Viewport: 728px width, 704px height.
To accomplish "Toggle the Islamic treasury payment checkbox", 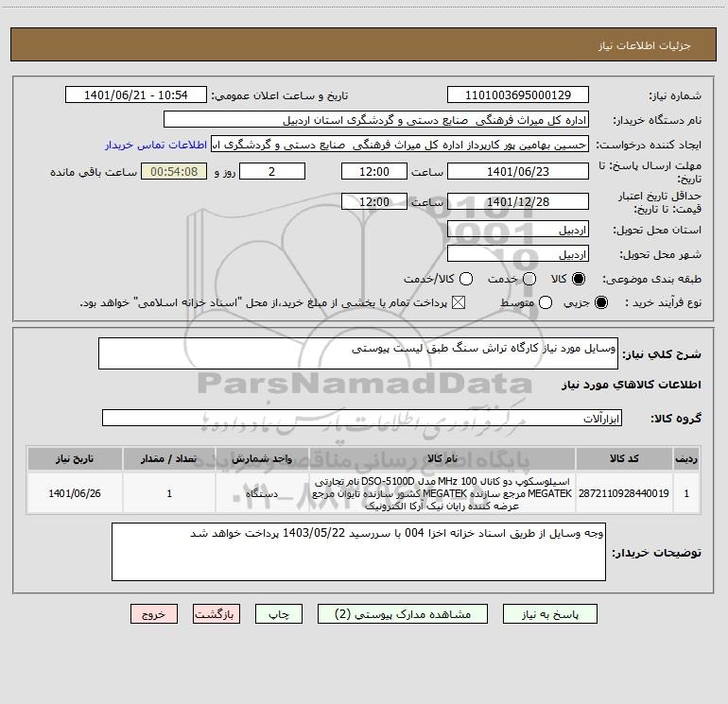I will click(x=459, y=302).
